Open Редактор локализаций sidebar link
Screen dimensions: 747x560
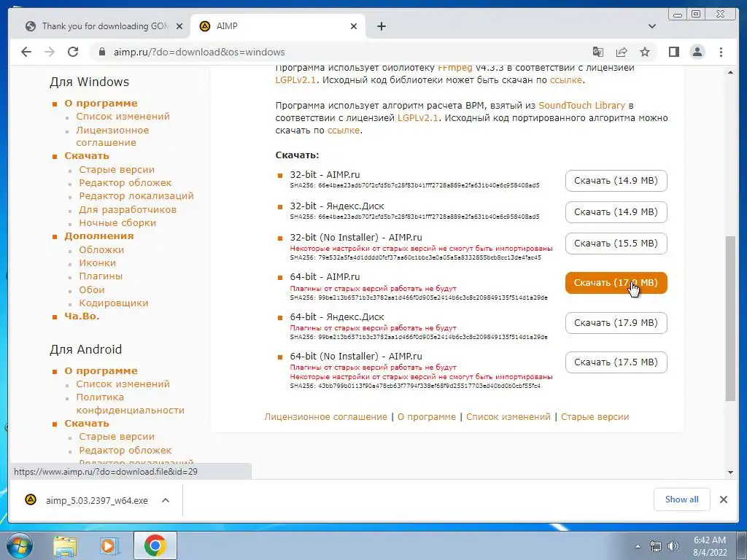point(136,195)
